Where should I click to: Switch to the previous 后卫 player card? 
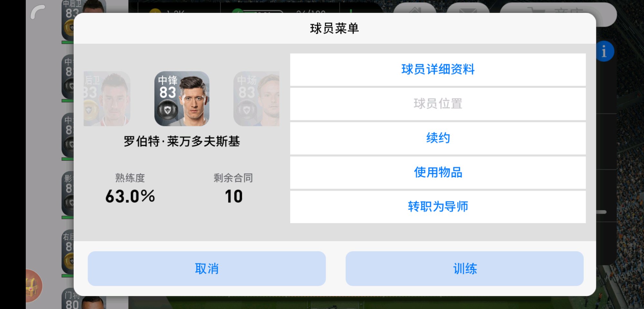pos(107,99)
